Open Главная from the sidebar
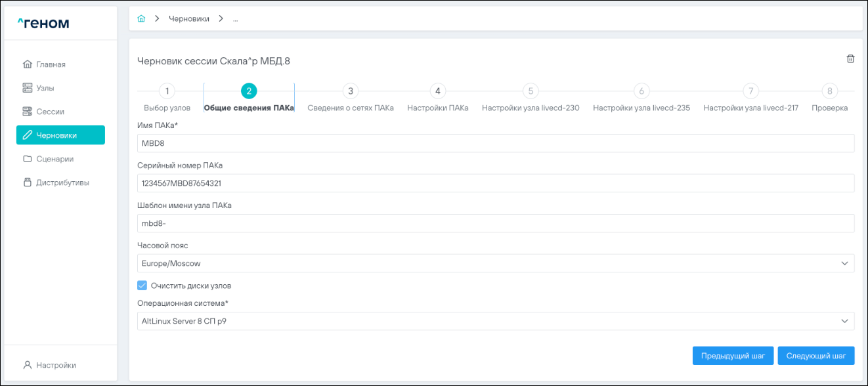 click(51, 64)
